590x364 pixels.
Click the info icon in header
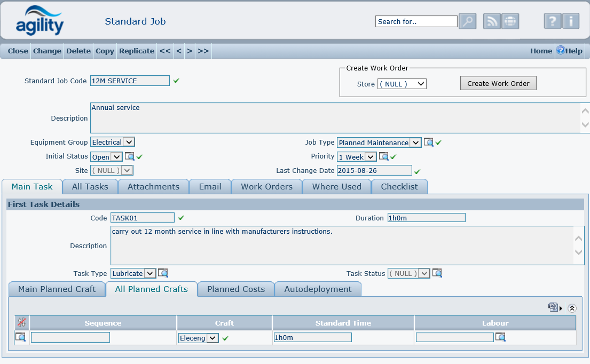(x=571, y=21)
